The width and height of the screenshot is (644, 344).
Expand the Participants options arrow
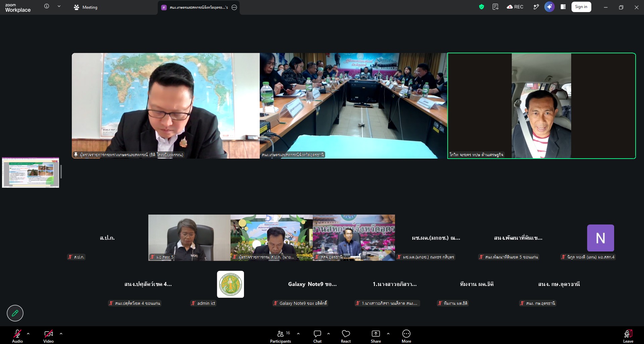coord(298,334)
